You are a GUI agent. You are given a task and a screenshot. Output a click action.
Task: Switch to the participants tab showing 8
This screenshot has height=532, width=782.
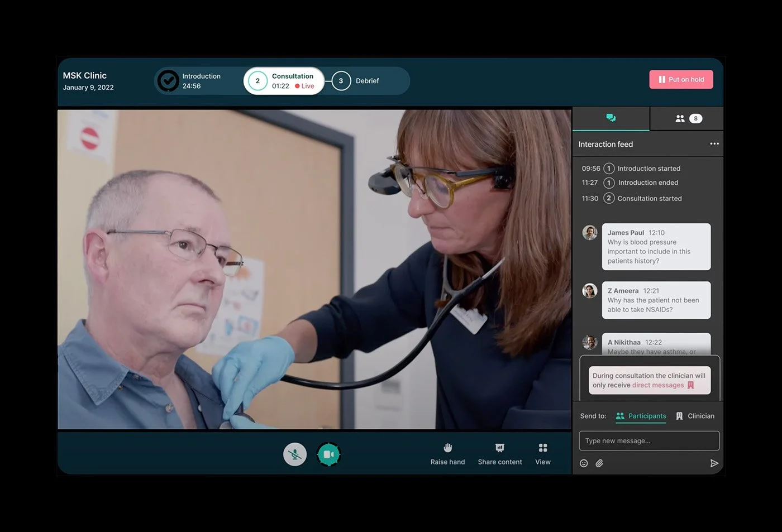[688, 118]
